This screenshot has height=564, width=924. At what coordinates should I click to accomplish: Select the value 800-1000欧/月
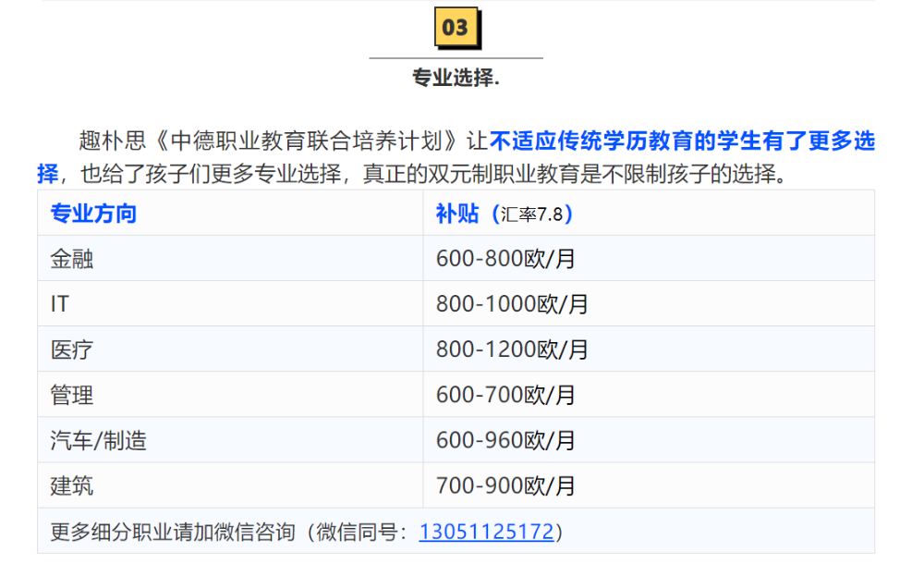(512, 304)
